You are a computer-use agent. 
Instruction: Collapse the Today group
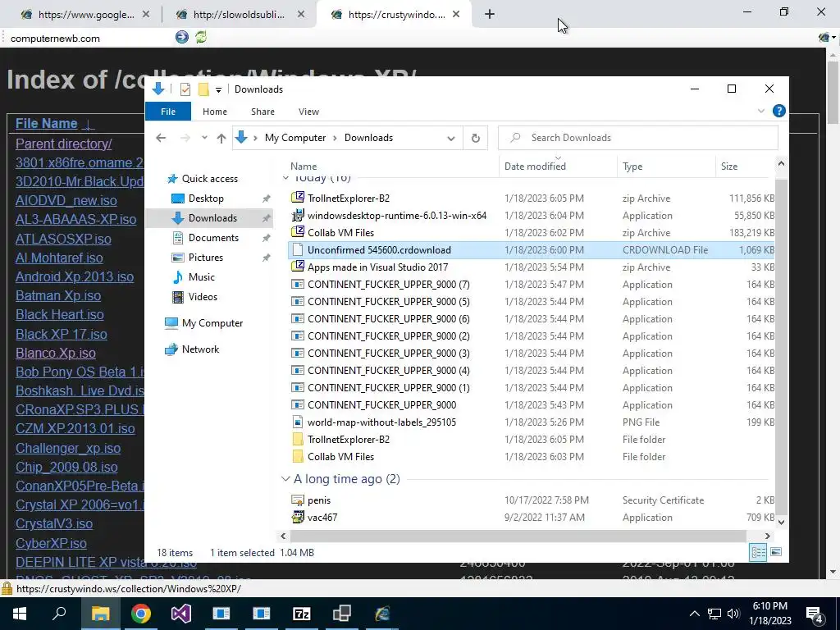pos(285,178)
